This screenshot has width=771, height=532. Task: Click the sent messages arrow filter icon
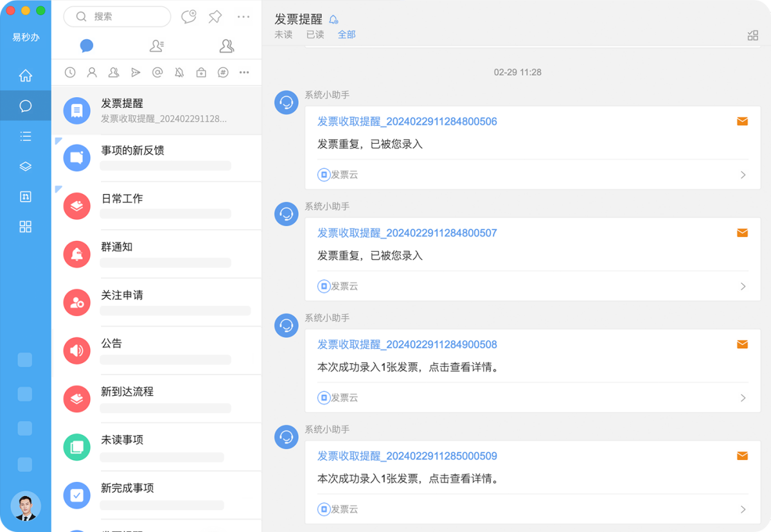pos(136,72)
